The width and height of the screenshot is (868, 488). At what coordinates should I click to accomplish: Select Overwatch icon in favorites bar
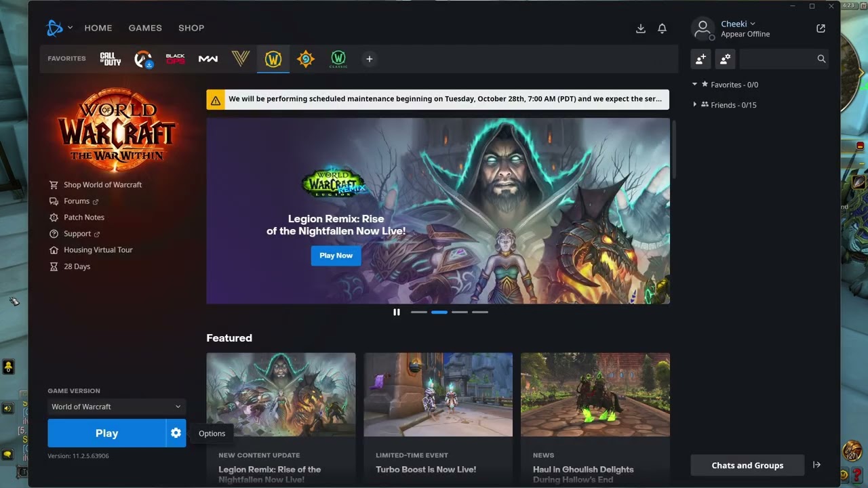coord(143,59)
